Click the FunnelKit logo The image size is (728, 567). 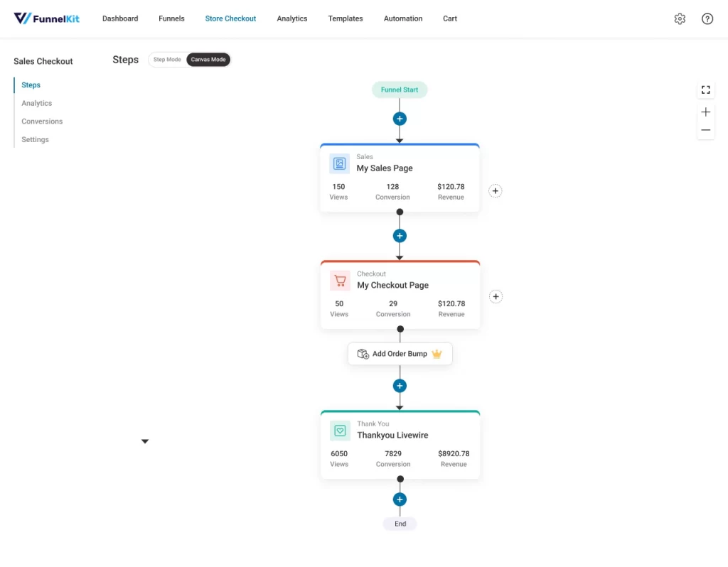tap(47, 18)
